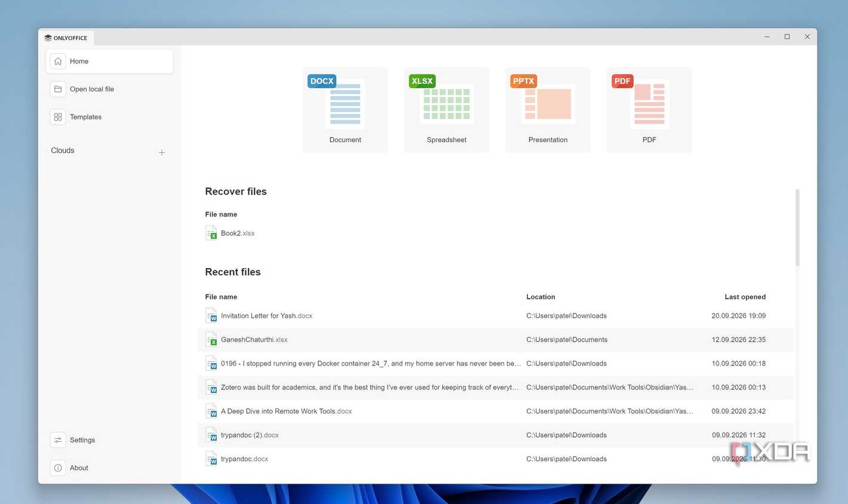Viewport: 848px width, 504px height.
Task: Open A Deep Dive into Remote Work Tools.docx
Action: click(x=286, y=411)
